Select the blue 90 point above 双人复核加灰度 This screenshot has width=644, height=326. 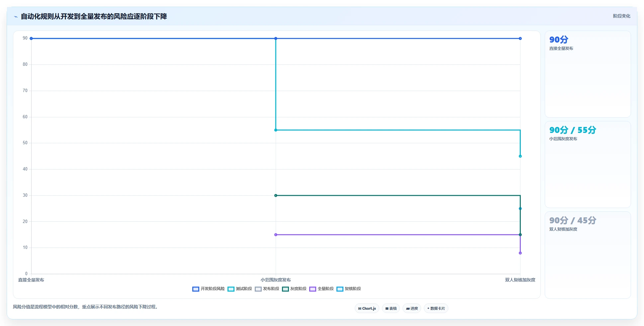pos(520,39)
